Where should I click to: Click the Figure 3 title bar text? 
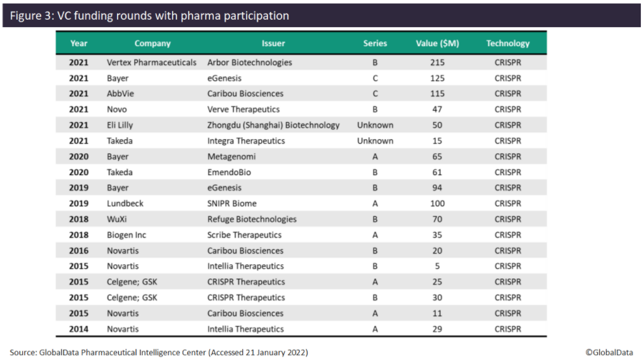pos(149,16)
